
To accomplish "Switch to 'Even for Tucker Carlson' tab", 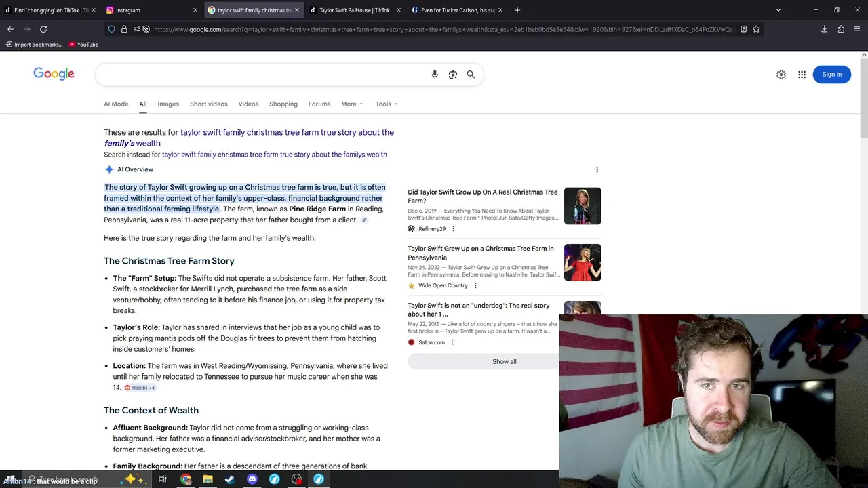I will tap(457, 10).
